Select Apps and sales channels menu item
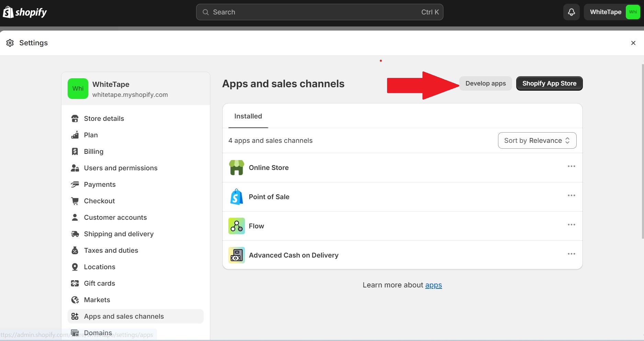This screenshot has height=341, width=644. [x=135, y=316]
